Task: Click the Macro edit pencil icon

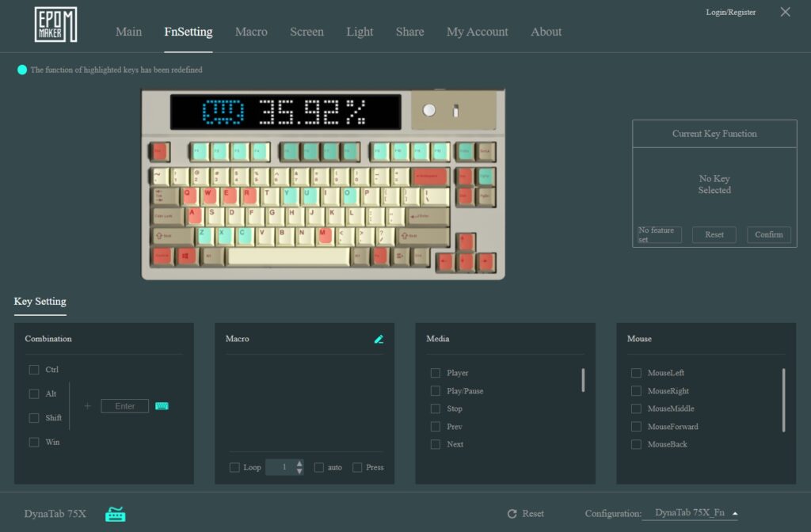Action: coord(379,339)
